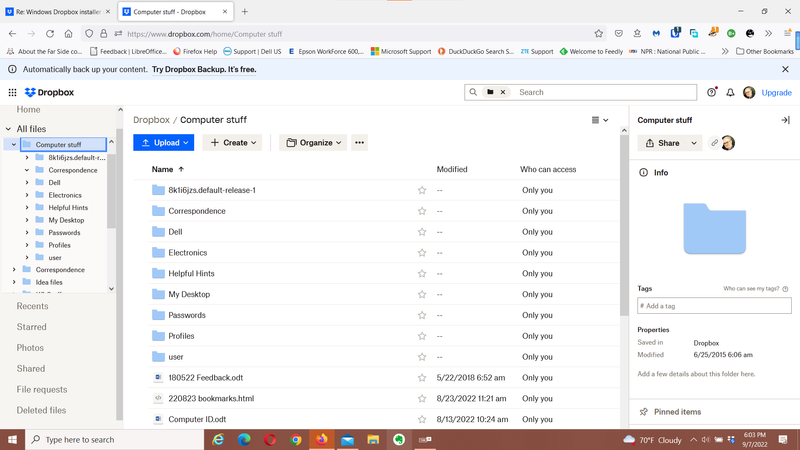Star 220823 bookmarks.html file
Image resolution: width=800 pixels, height=450 pixels.
[422, 399]
